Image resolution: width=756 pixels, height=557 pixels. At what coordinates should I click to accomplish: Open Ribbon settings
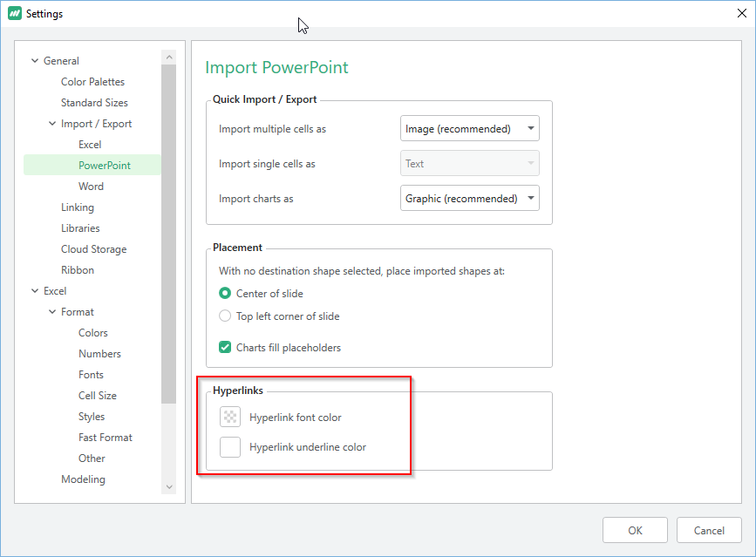click(x=77, y=270)
